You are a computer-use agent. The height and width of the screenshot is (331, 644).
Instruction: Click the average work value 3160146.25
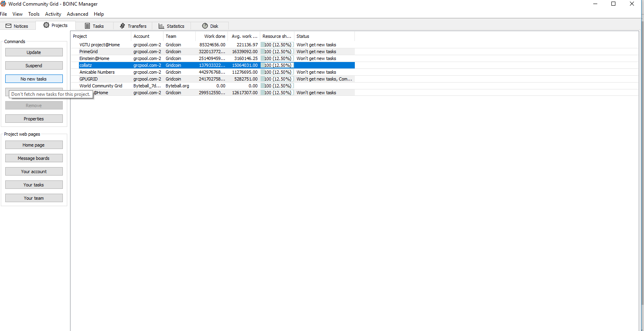246,58
